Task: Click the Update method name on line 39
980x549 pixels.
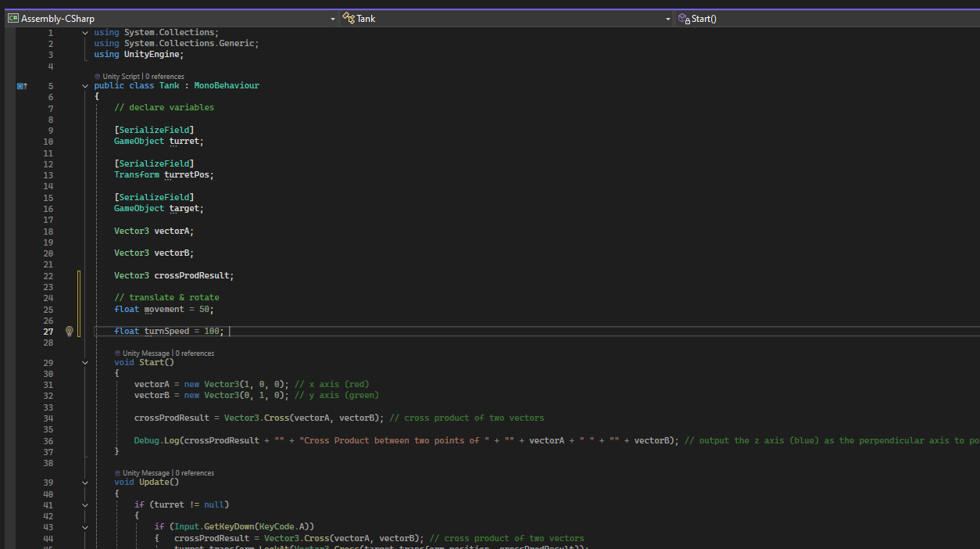Action: pos(154,483)
